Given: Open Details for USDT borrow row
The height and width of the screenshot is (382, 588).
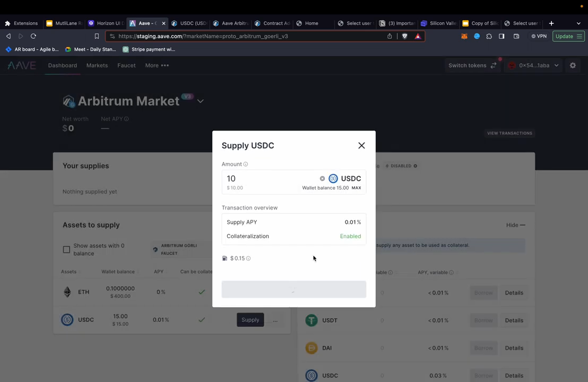Looking at the screenshot, I should 514,320.
